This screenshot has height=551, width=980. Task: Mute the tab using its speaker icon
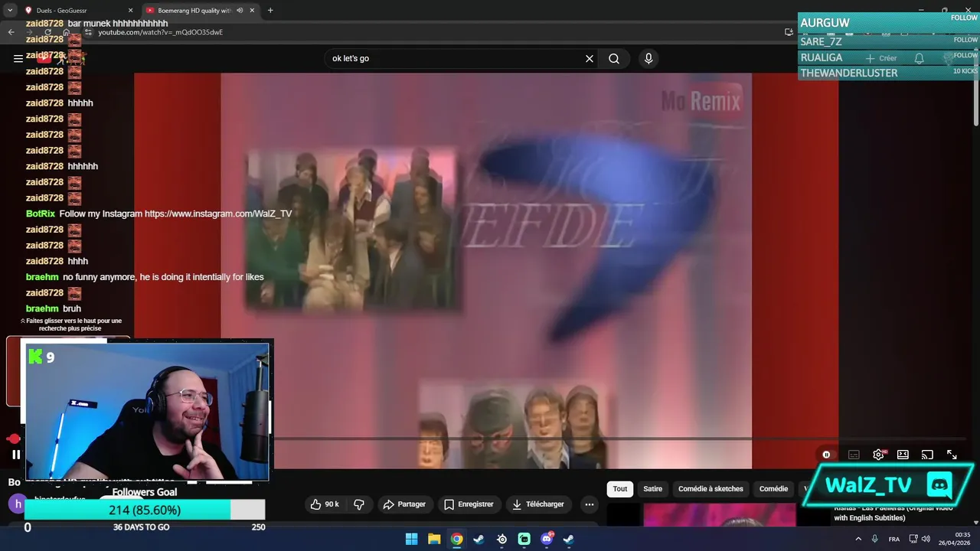pyautogui.click(x=240, y=11)
